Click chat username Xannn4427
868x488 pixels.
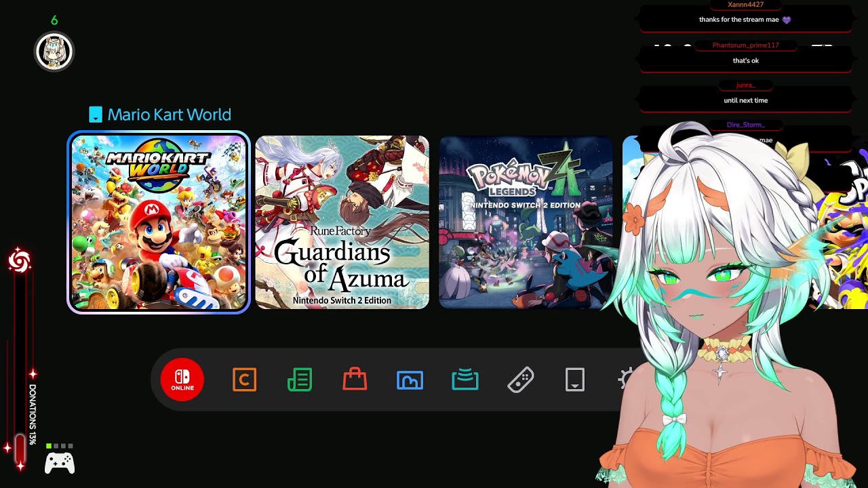(x=745, y=5)
